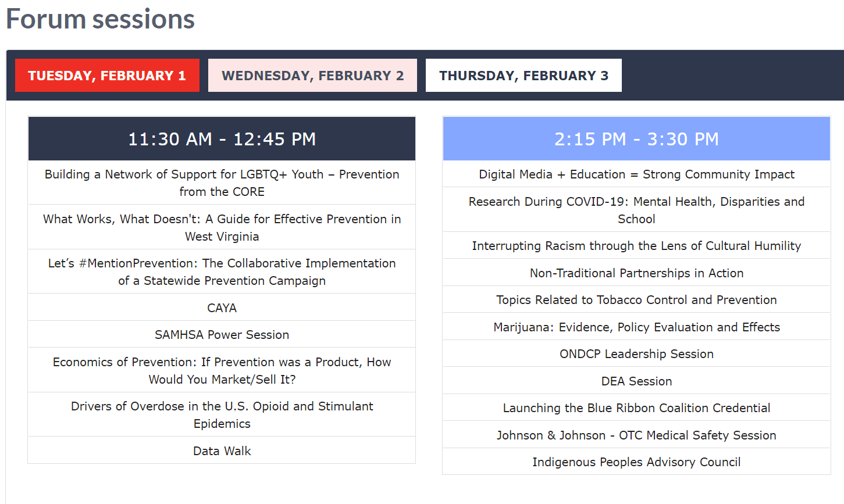This screenshot has height=504, width=844.
Task: Open the Digital Media + Education session
Action: [x=636, y=174]
